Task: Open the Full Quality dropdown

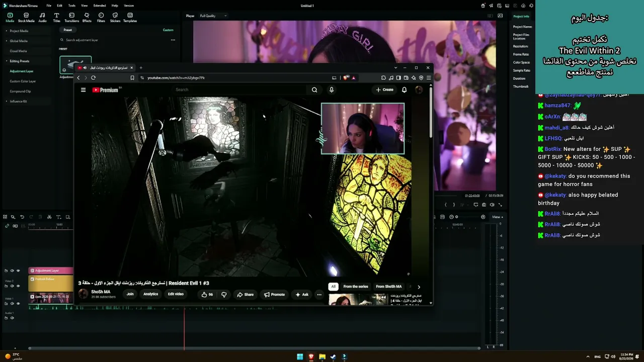Action: [213, 16]
